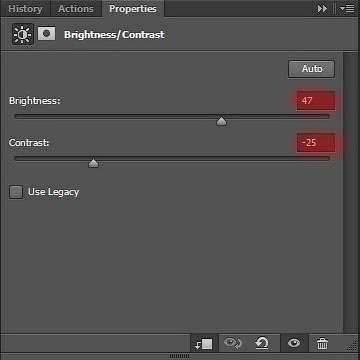Click the Brightness/Contrast adjustment sun icon
Image resolution: width=360 pixels, height=360 pixels.
23,34
